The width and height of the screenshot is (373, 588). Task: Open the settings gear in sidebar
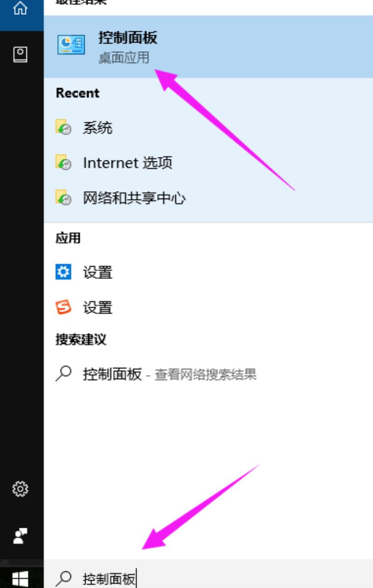[x=20, y=489]
